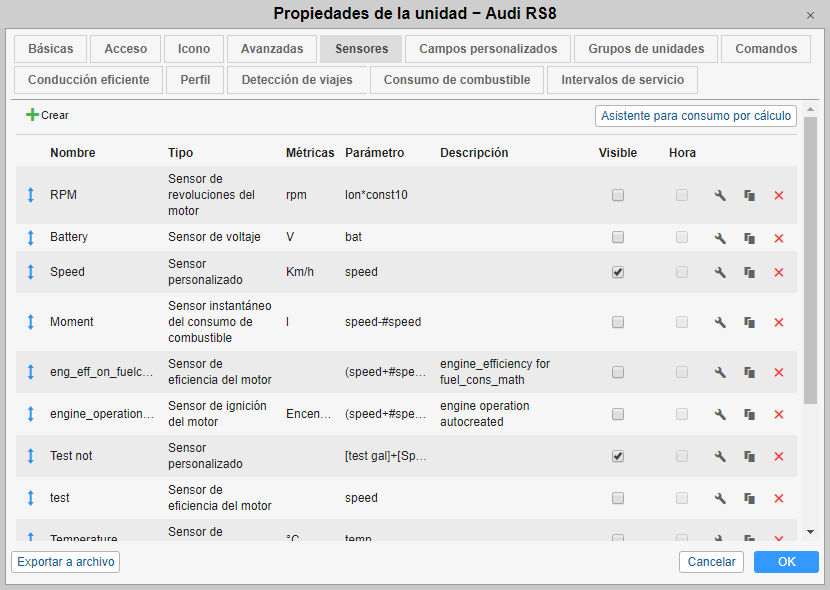Uncheck Visible for the Speed sensor
Screen dimensions: 830x590
[618, 272]
